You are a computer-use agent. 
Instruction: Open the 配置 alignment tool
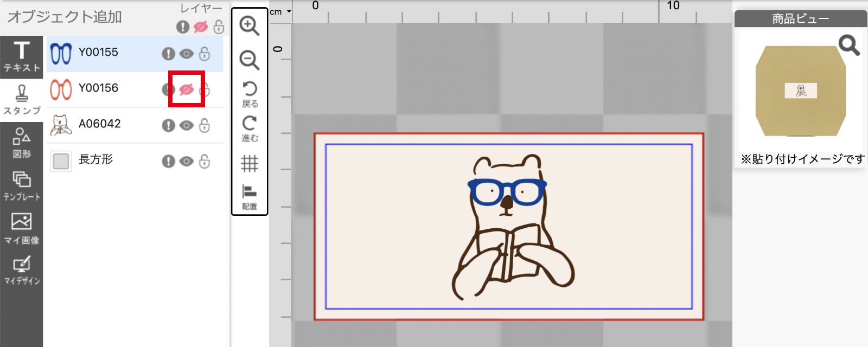250,197
